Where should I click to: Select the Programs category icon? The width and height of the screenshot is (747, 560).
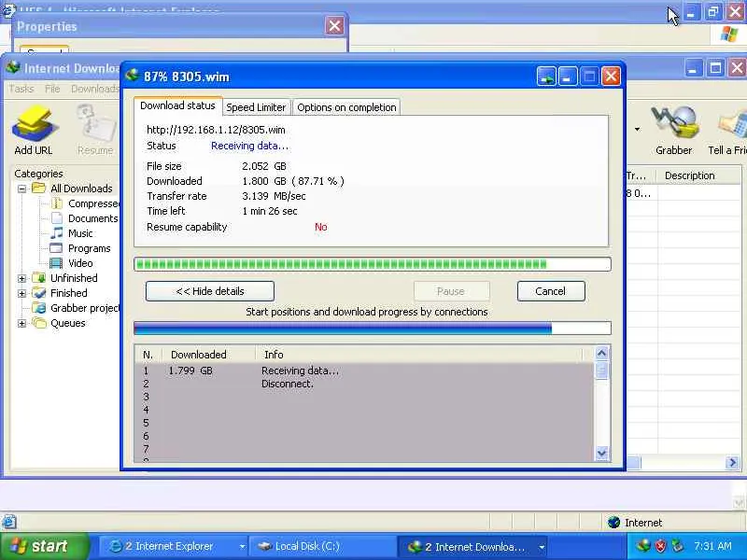[x=56, y=248]
